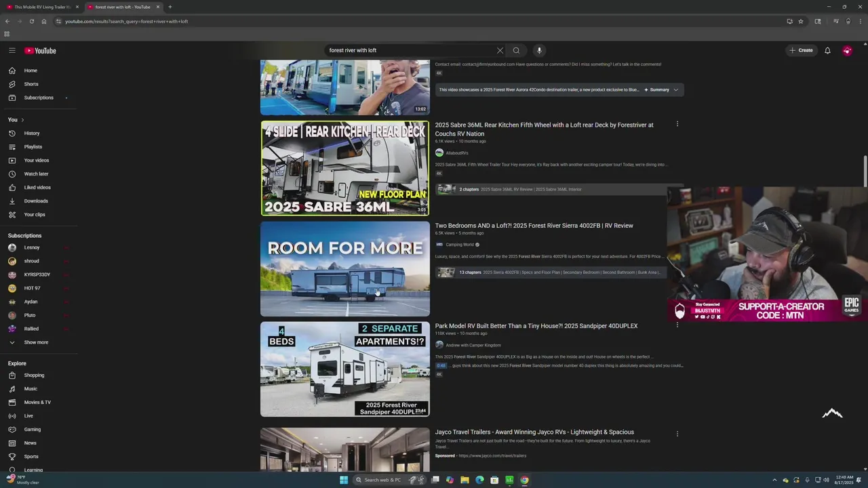Visit Camping World channel

(x=460, y=245)
